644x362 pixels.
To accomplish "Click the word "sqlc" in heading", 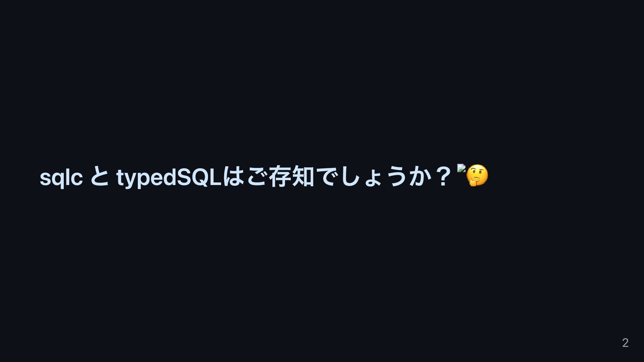I will 61,178.
